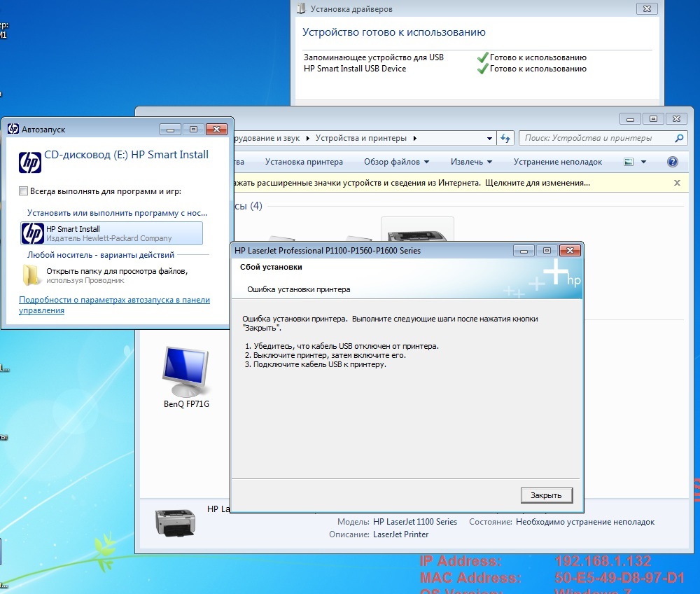Viewport: 700px width, 594px height.
Task: Click description value 'LaserJet Printer'
Action: coord(400,534)
